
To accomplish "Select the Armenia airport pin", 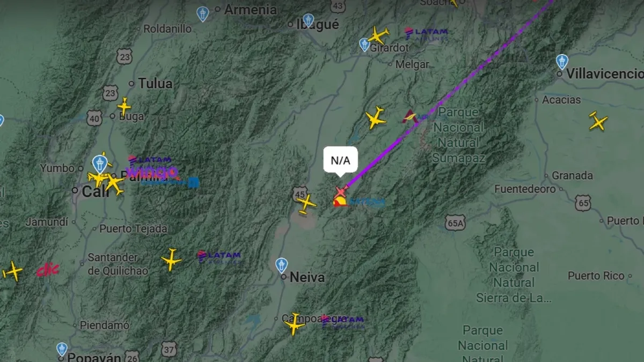I will 202,14.
